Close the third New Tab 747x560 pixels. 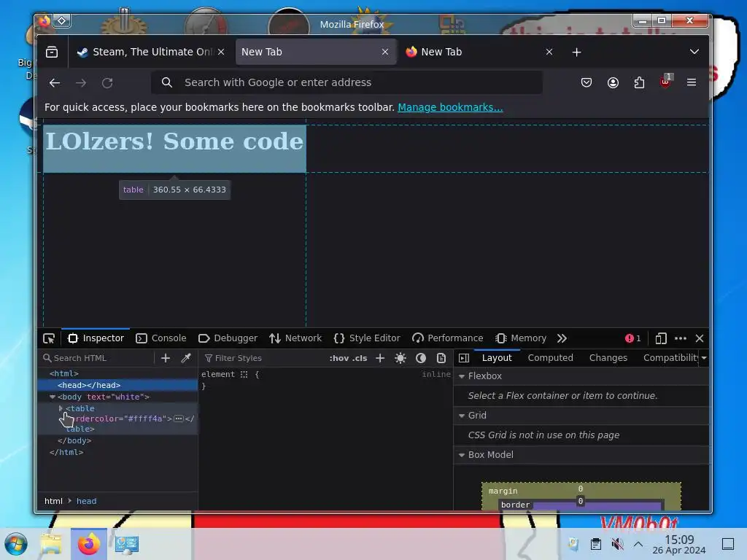549,52
